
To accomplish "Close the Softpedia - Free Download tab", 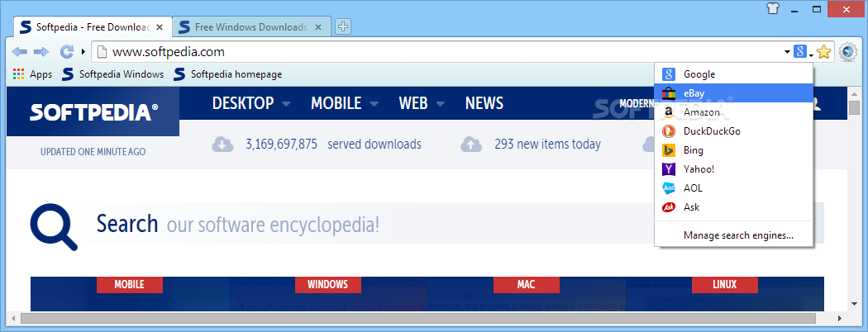I will click(160, 26).
